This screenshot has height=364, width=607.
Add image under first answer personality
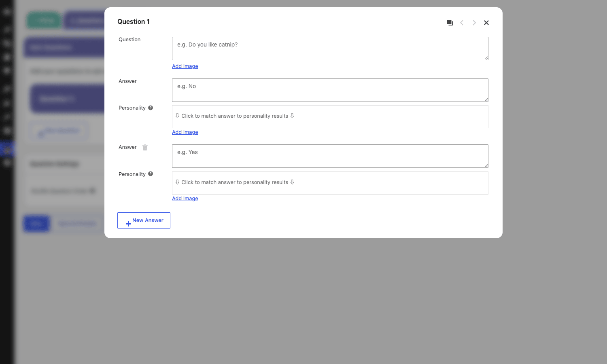185,132
